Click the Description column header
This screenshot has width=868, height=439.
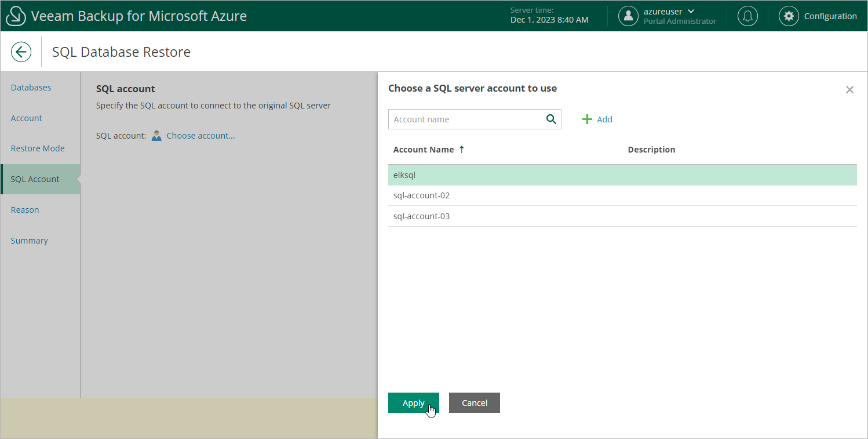coord(651,150)
